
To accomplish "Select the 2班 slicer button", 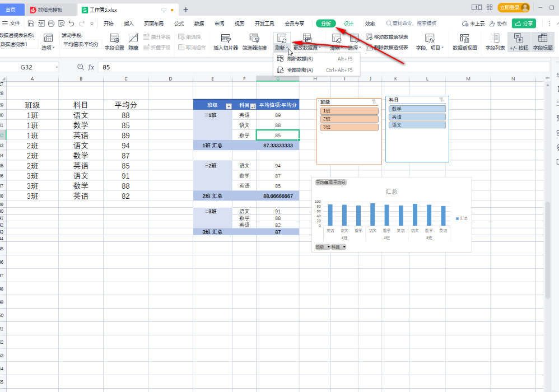I will (x=348, y=119).
